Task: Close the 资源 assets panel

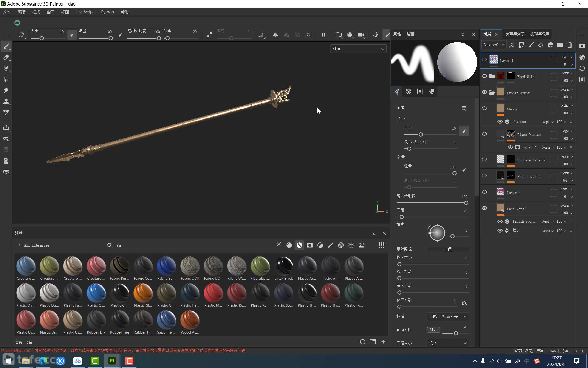Action: pos(384,233)
